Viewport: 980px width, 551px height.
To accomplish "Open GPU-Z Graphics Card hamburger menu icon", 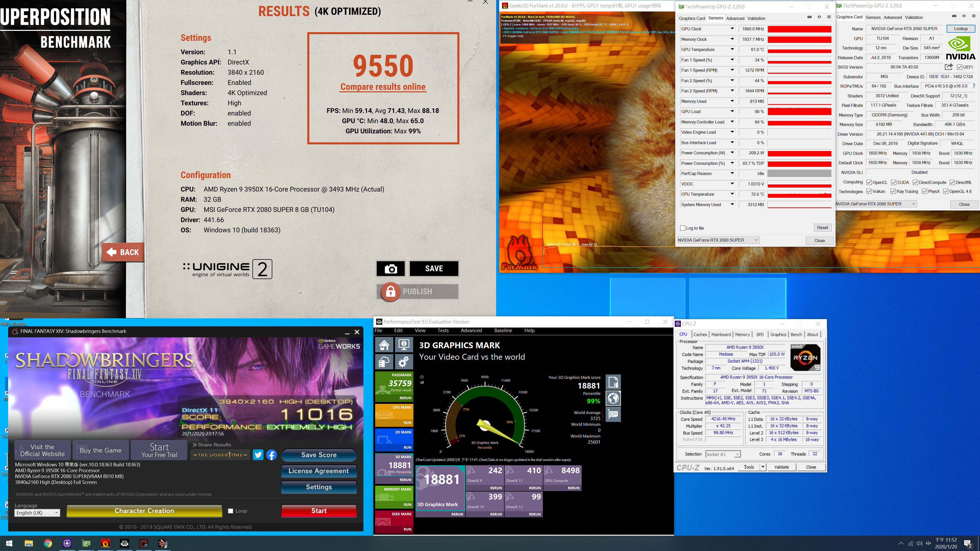I will [x=974, y=16].
